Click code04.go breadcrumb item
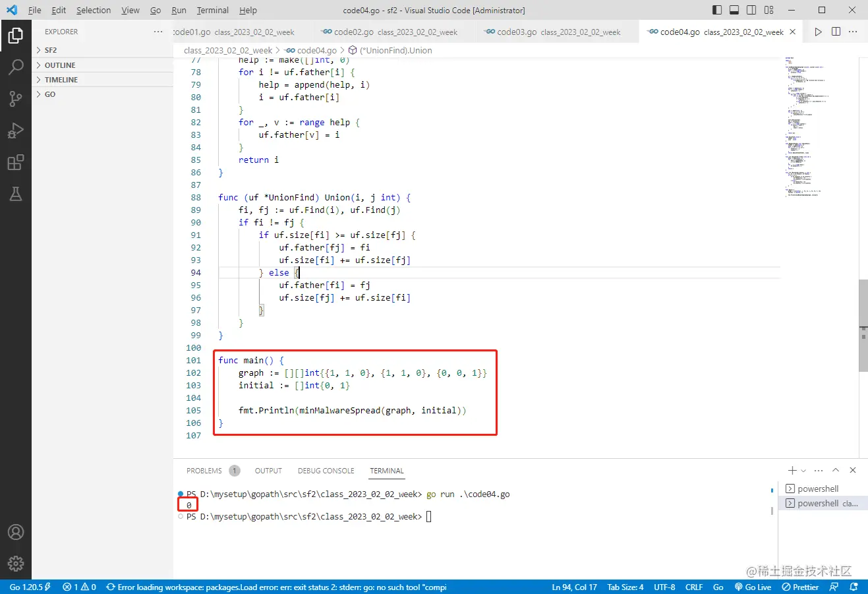 pyautogui.click(x=311, y=50)
